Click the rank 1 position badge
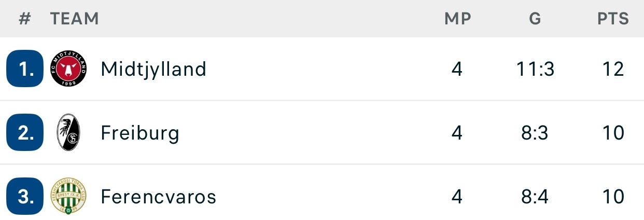Image resolution: width=644 pixels, height=220 pixels. click(24, 68)
